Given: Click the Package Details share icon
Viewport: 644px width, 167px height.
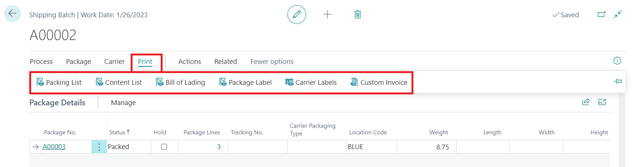Looking at the screenshot, I should coord(586,102).
